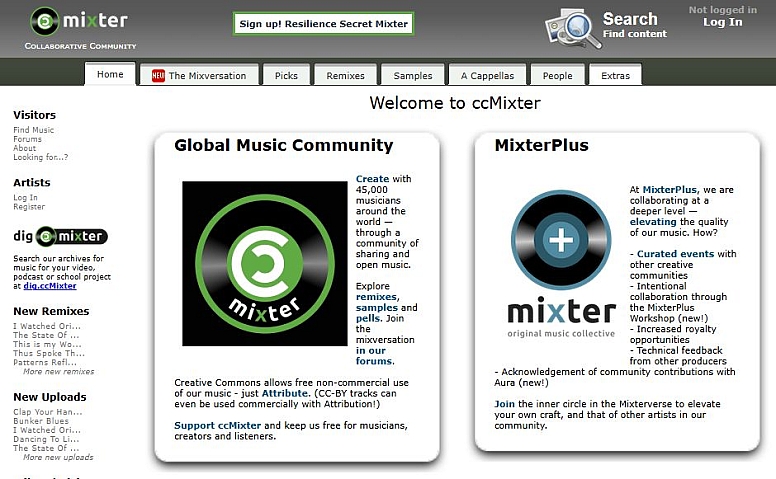Click the ccMixter logo in header
Viewport: 776px width, 479px height.
tap(79, 21)
